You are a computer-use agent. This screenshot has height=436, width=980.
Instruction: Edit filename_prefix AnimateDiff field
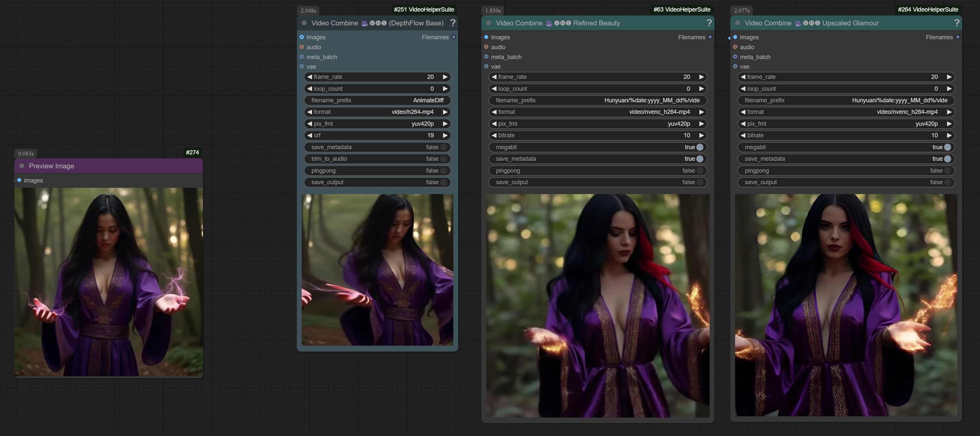coord(377,100)
